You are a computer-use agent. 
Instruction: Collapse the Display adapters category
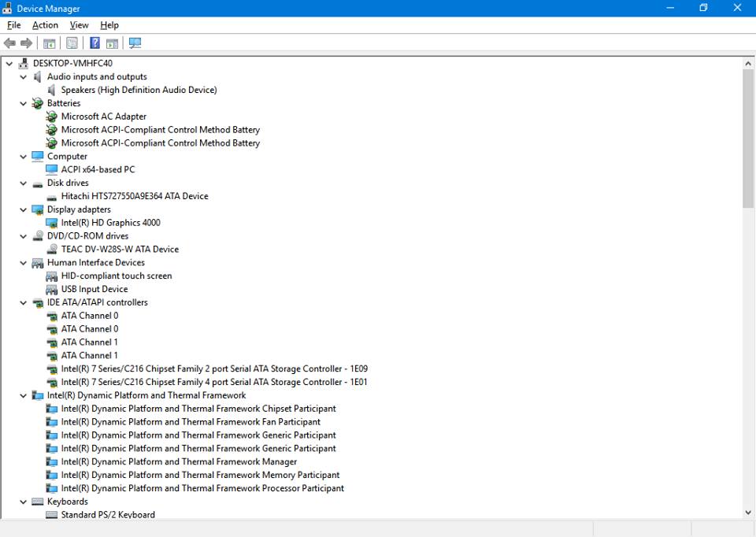[23, 209]
